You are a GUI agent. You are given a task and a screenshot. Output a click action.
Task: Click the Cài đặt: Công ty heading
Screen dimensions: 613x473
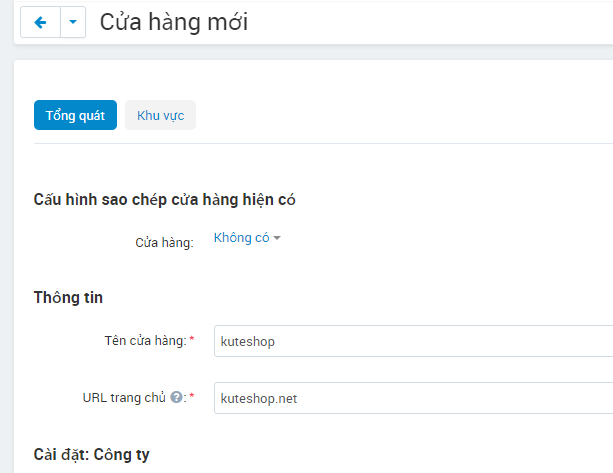coord(91,454)
